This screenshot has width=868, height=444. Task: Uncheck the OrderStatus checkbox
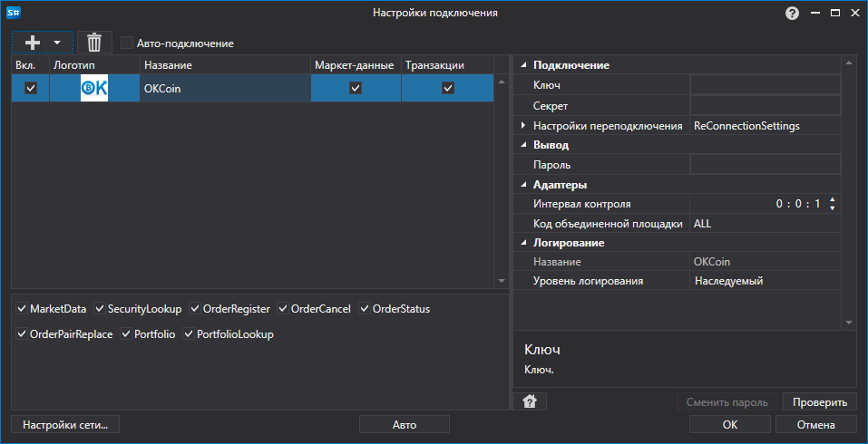click(365, 308)
